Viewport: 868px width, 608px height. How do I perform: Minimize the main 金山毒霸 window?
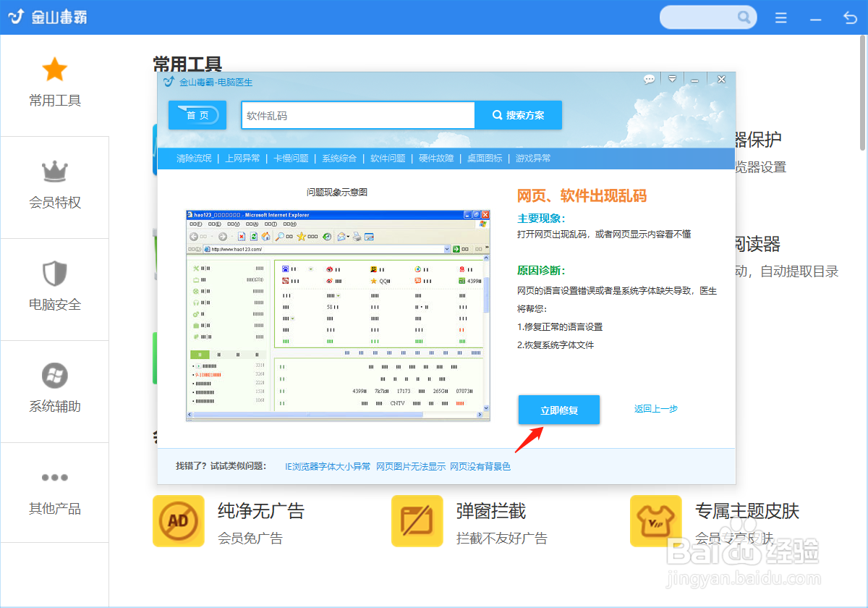click(x=816, y=17)
